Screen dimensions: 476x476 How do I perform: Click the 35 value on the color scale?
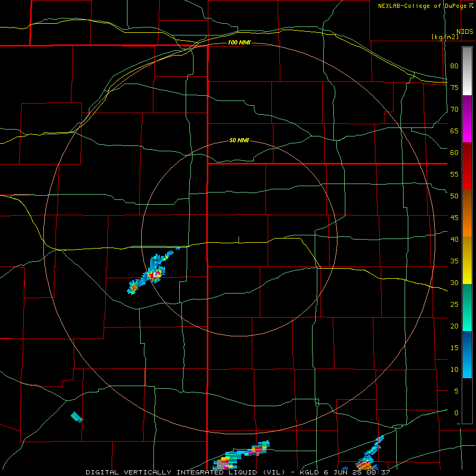pos(454,261)
